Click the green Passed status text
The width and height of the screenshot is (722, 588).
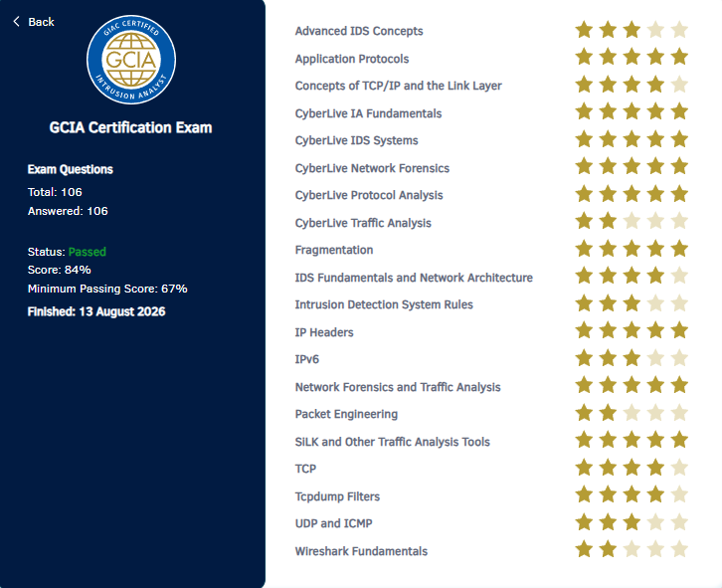click(x=88, y=252)
